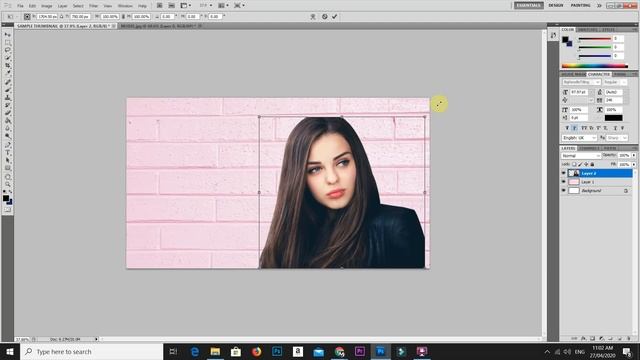Hide Layer 2 using its eye icon

pos(564,173)
